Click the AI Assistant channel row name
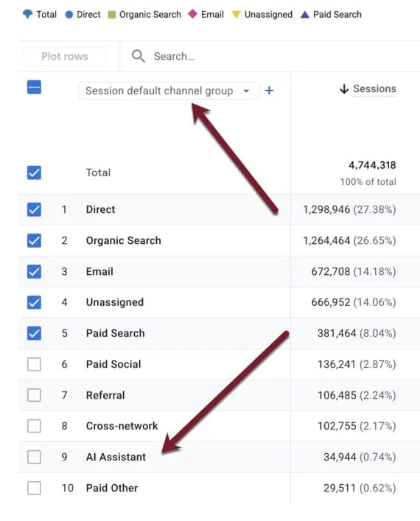This screenshot has height=521, width=420. click(x=116, y=457)
